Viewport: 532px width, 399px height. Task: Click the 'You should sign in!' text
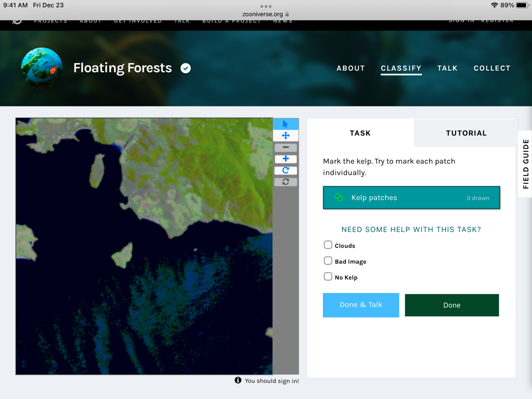point(272,381)
